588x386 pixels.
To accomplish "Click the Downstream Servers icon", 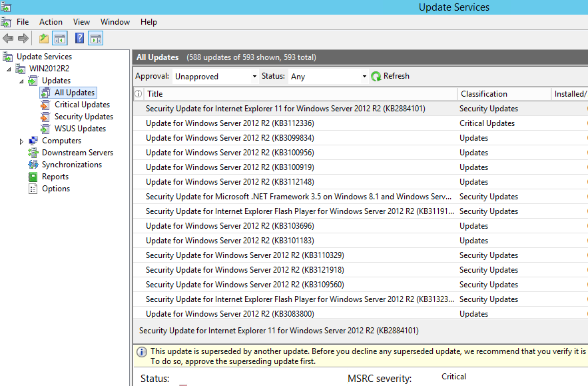I will [33, 153].
